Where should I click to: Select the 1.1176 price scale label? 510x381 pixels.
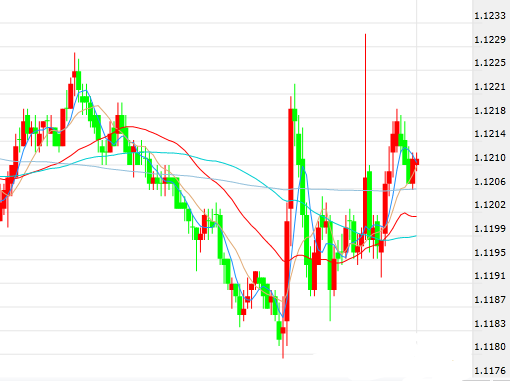click(490, 370)
